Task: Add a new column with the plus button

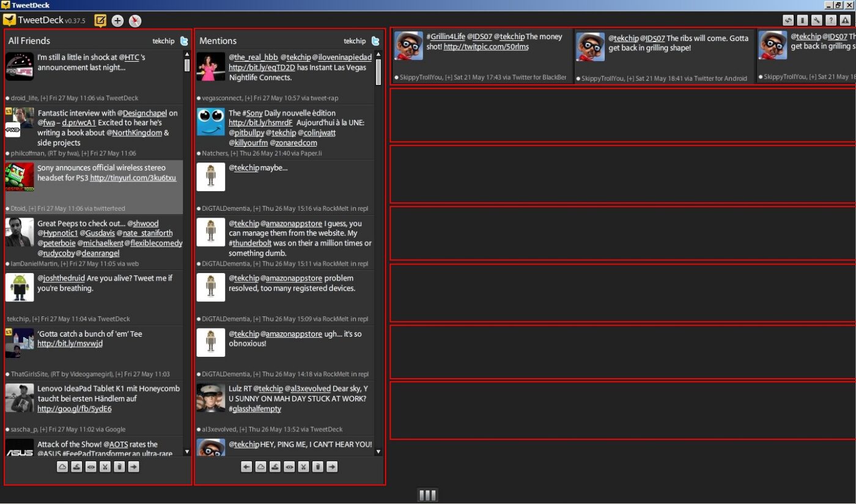Action: click(x=117, y=21)
